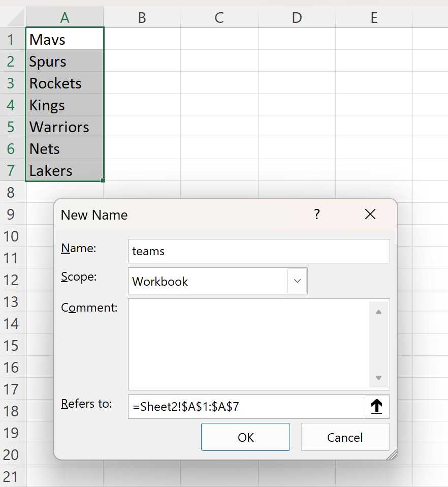The height and width of the screenshot is (487, 448).
Task: Select column A header
Action: point(65,17)
